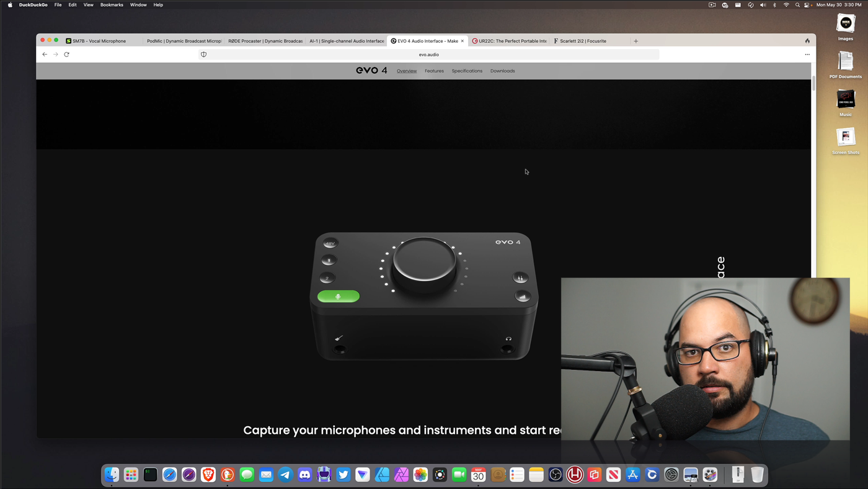
Task: Open Spotlight search in menu bar
Action: point(797,5)
